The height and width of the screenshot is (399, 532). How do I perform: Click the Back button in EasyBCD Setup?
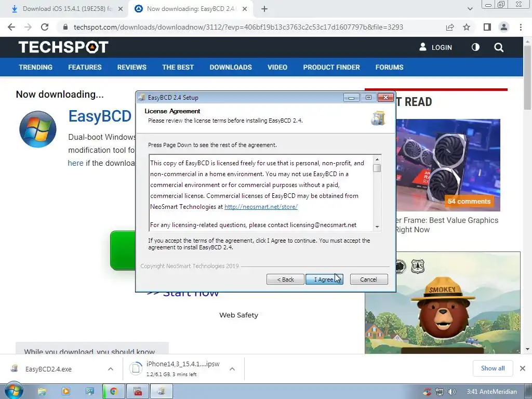pyautogui.click(x=285, y=280)
